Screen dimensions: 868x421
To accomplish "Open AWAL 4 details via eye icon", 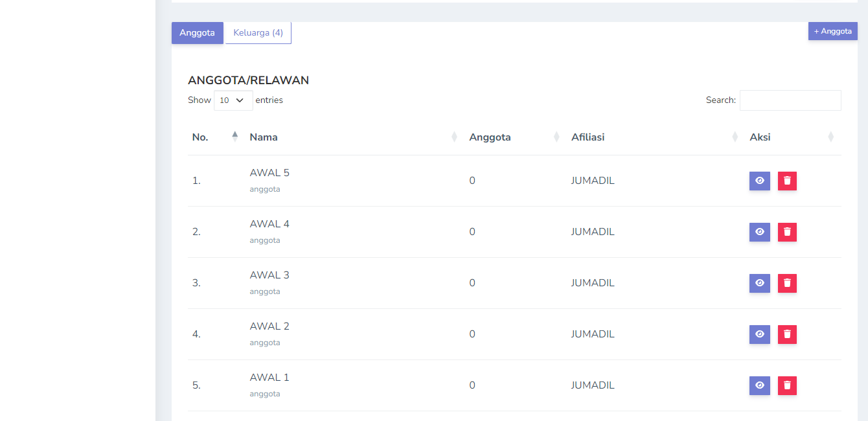I will [759, 232].
